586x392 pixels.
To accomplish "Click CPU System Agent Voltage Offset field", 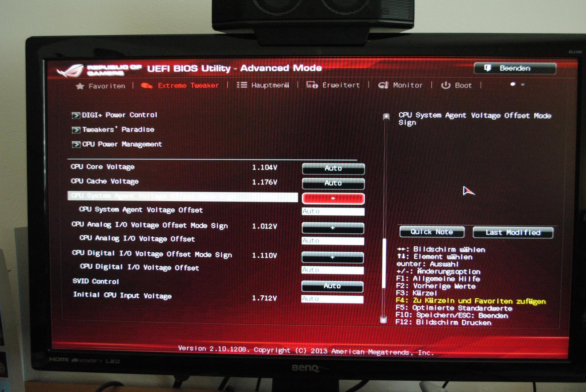I will 333,211.
